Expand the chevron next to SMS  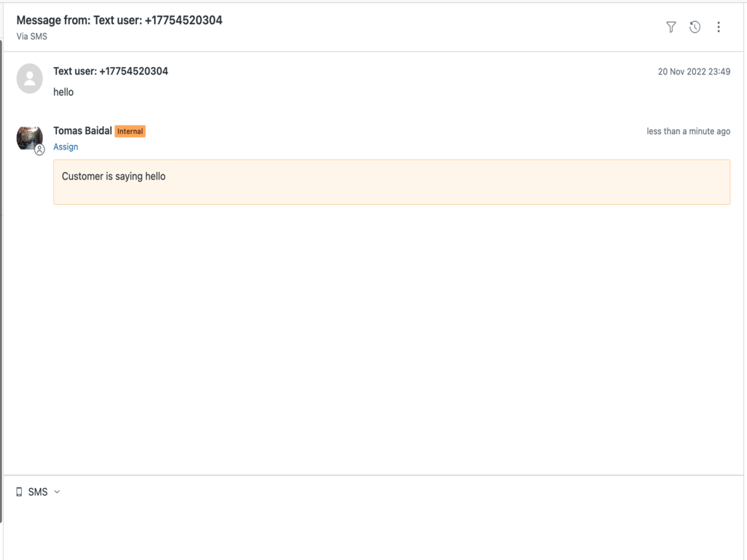(57, 492)
